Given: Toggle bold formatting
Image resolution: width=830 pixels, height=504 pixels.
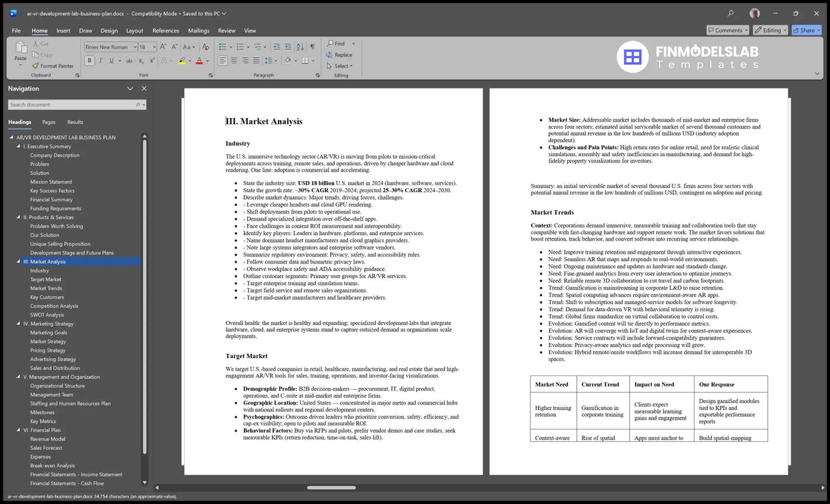Looking at the screenshot, I should [89, 61].
